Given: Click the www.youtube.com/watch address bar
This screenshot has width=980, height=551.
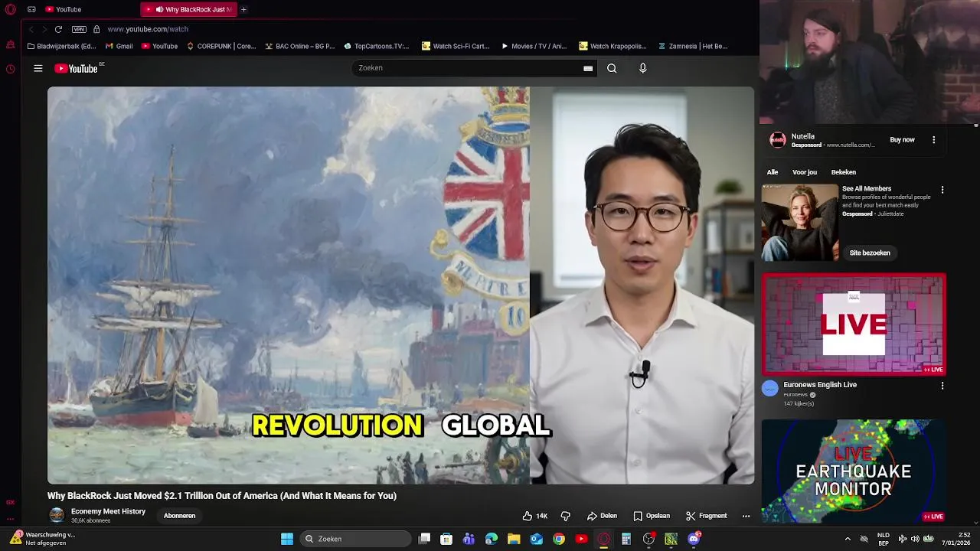Looking at the screenshot, I should [148, 29].
